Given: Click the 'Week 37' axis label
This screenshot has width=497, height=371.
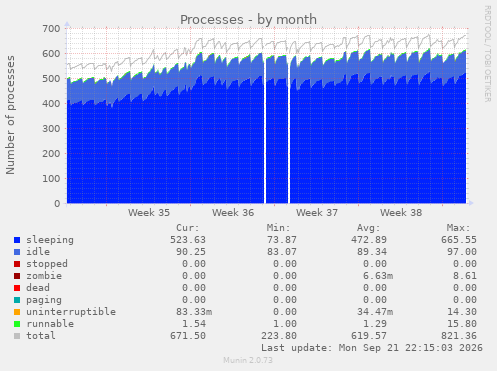Looking at the screenshot, I should click(x=317, y=213).
